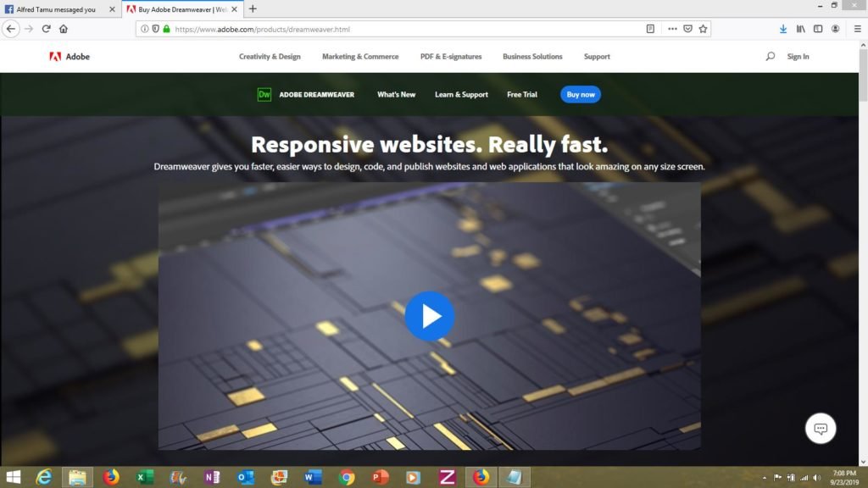This screenshot has height=488, width=868.
Task: Click the blue Buy now button
Action: (x=580, y=95)
